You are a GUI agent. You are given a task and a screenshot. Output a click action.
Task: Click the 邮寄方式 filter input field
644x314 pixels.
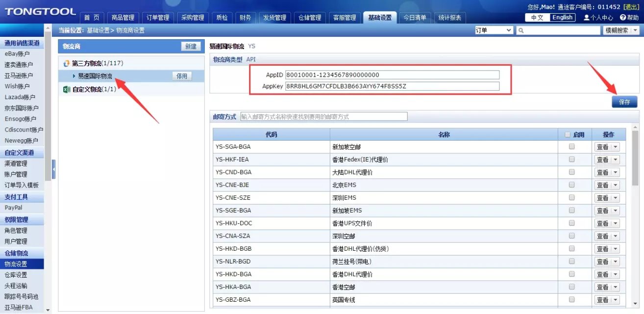324,117
